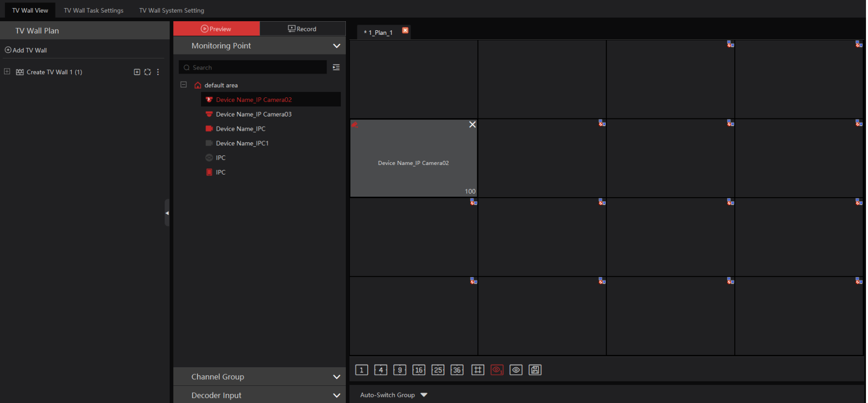Select the 4-window split layout
Viewport: 868px width, 403px height.
381,370
